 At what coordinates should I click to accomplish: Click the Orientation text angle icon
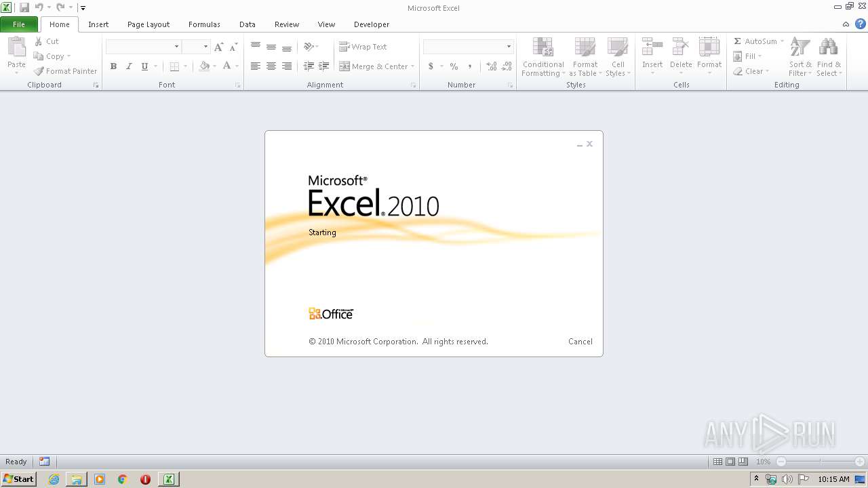309,47
